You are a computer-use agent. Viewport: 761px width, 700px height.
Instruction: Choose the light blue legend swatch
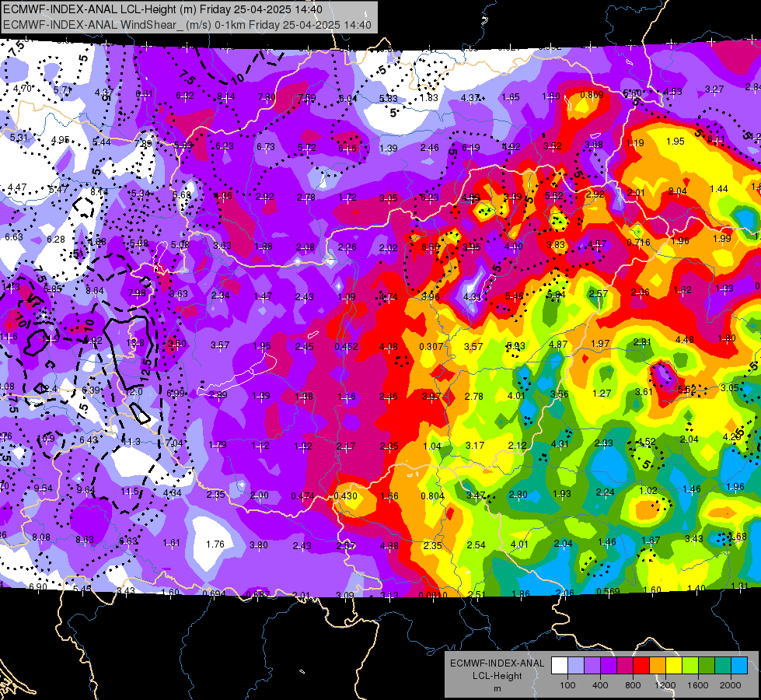(x=739, y=665)
